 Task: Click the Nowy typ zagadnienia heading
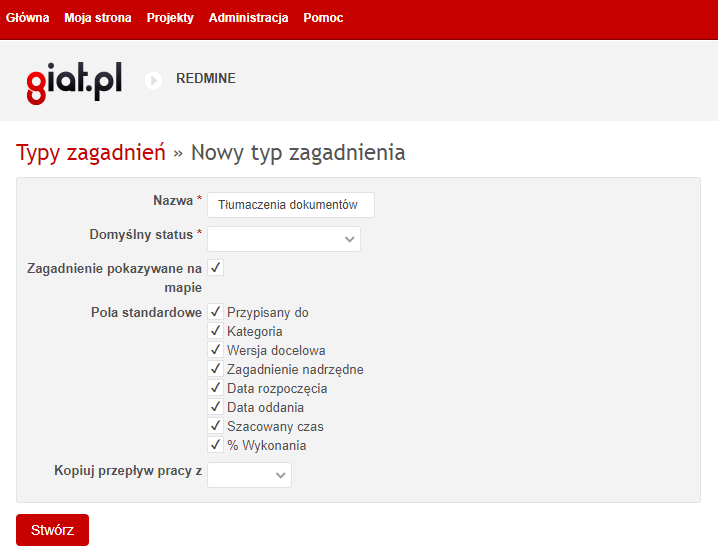click(298, 152)
